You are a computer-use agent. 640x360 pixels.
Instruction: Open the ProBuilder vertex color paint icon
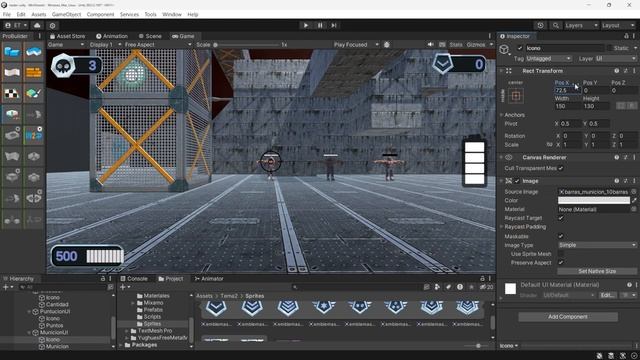[33, 93]
